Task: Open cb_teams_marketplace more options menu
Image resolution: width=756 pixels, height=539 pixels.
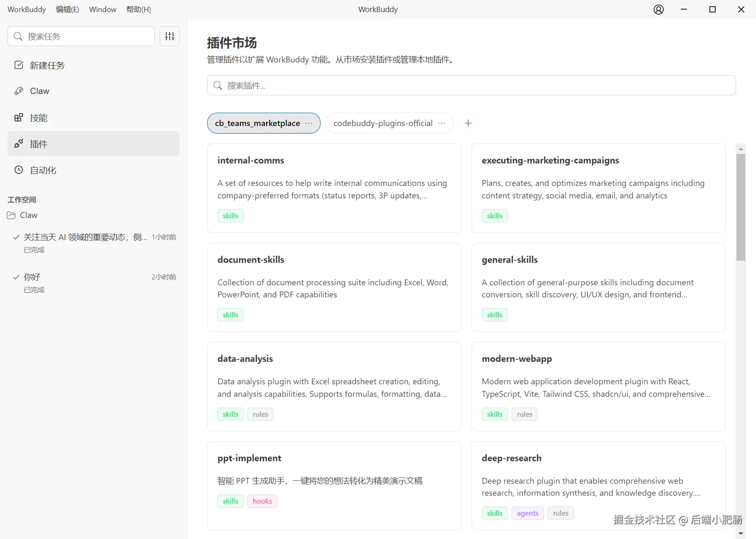Action: pos(309,123)
